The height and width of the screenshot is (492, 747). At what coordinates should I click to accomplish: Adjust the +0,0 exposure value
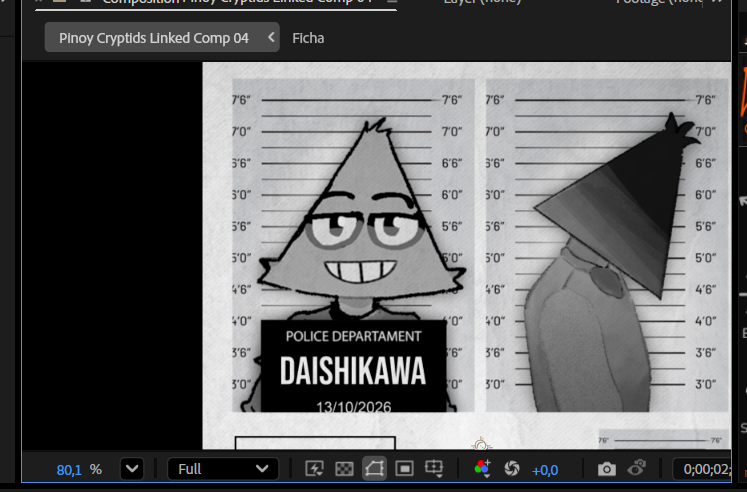(x=545, y=471)
